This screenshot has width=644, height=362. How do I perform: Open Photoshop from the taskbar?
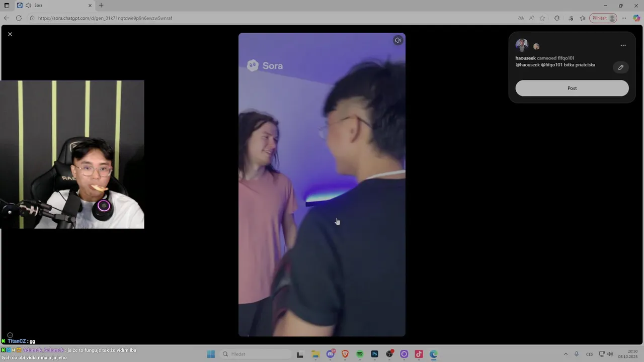[374, 354]
